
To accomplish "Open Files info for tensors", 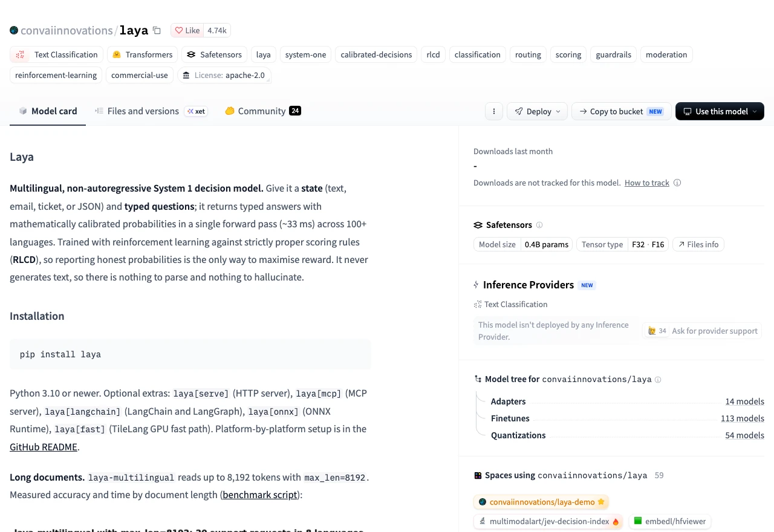I will [x=698, y=244].
